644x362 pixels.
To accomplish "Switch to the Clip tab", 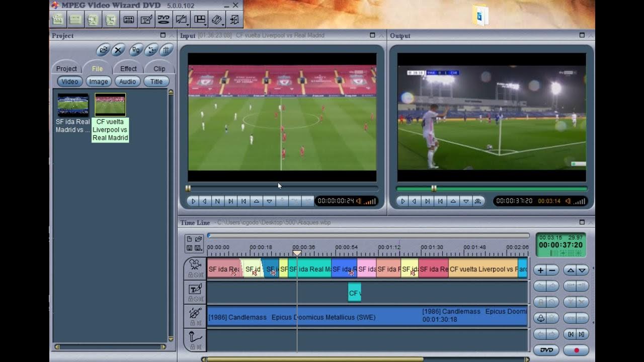I will coord(159,68).
